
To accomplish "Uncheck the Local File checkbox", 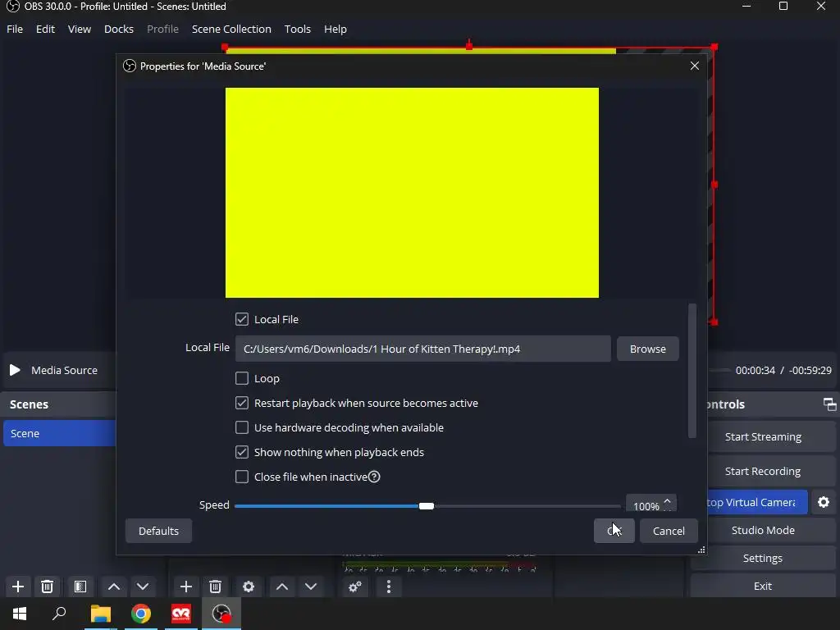I will point(242,319).
